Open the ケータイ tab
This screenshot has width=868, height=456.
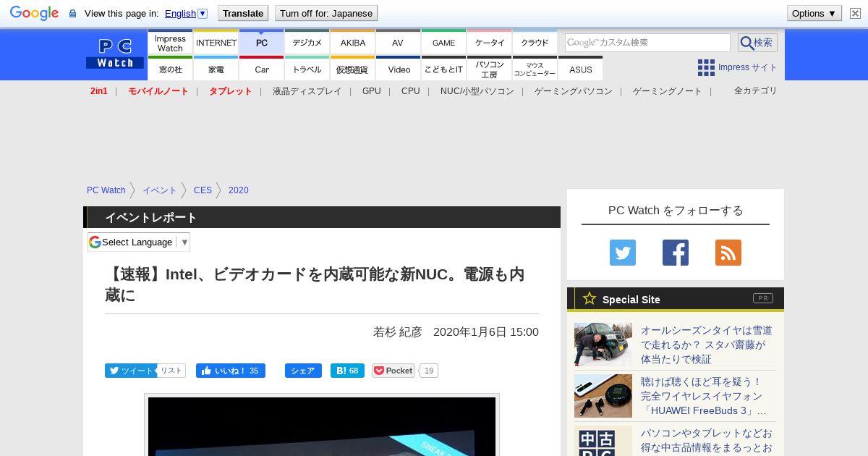tap(490, 42)
